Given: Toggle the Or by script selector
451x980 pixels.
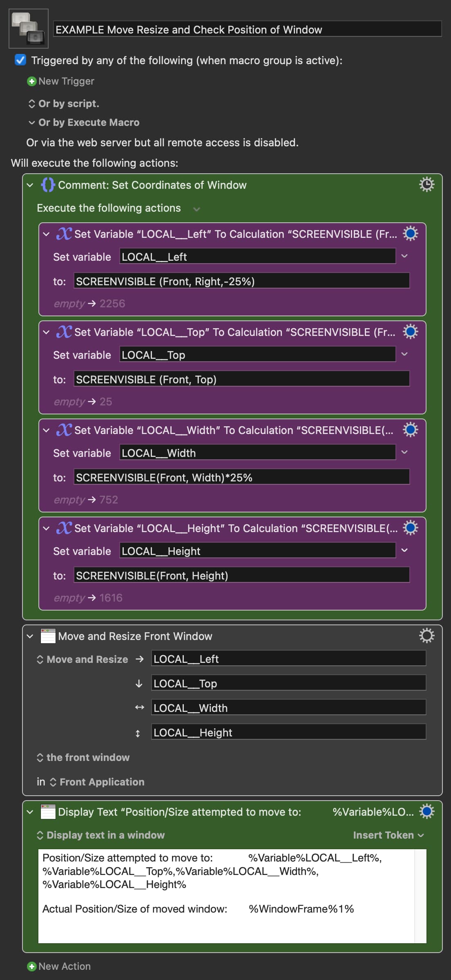Looking at the screenshot, I should (x=64, y=103).
